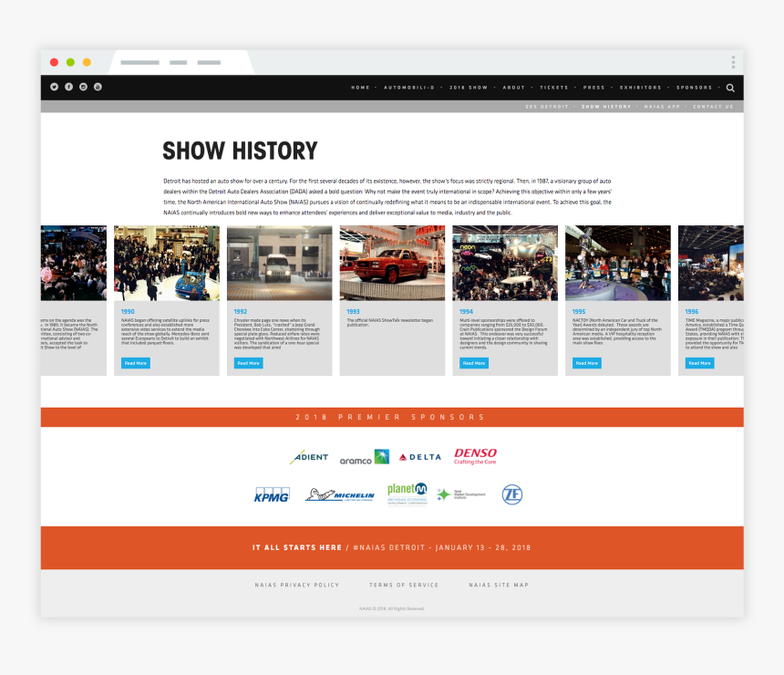Click the Facebook social icon

(x=68, y=88)
